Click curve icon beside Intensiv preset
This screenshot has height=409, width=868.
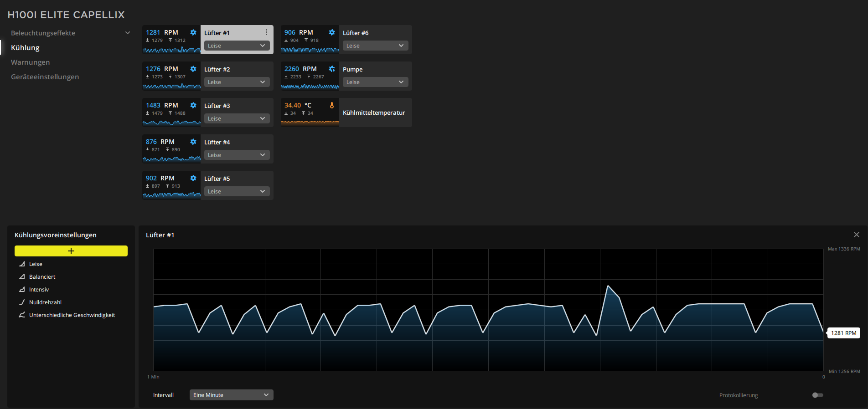(22, 289)
